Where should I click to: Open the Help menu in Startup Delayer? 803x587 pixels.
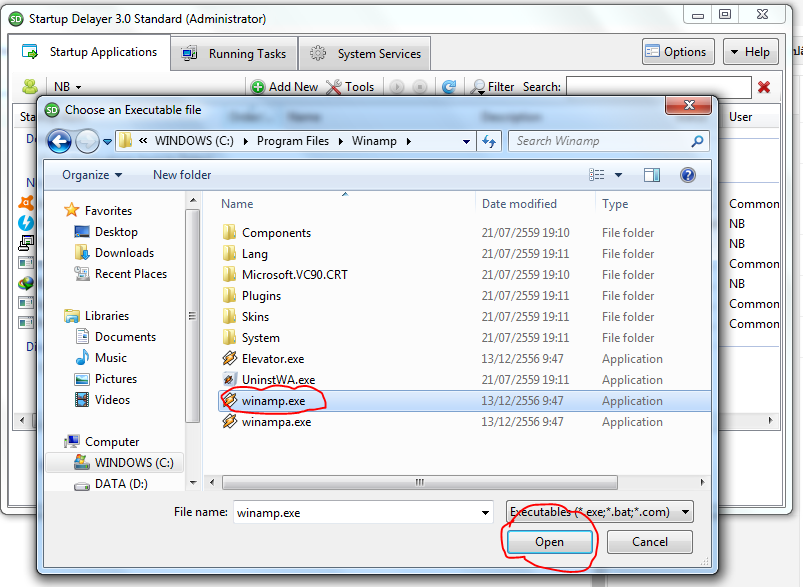pos(750,52)
